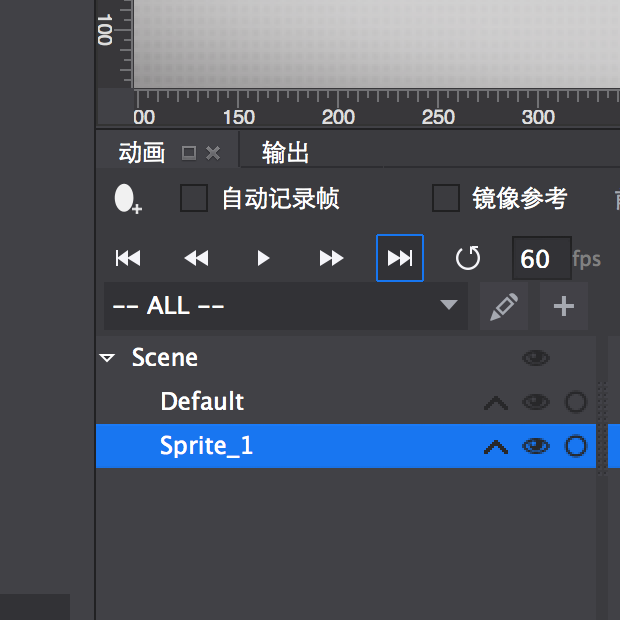Select the 动画 tab
620x620 pixels.
[142, 153]
